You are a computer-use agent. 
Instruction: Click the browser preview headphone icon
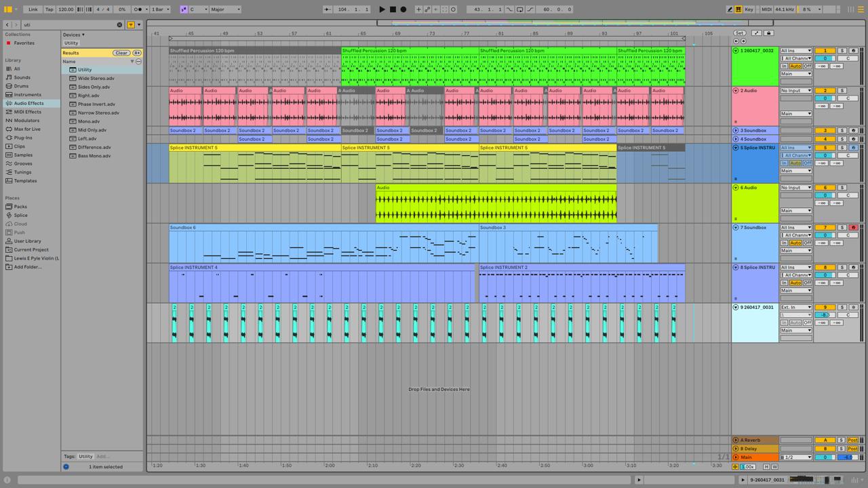click(x=66, y=466)
